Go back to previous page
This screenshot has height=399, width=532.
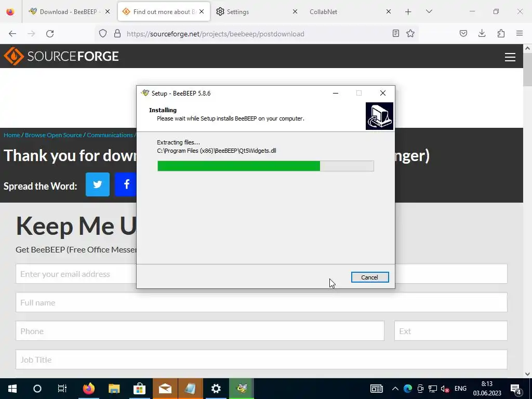point(12,34)
